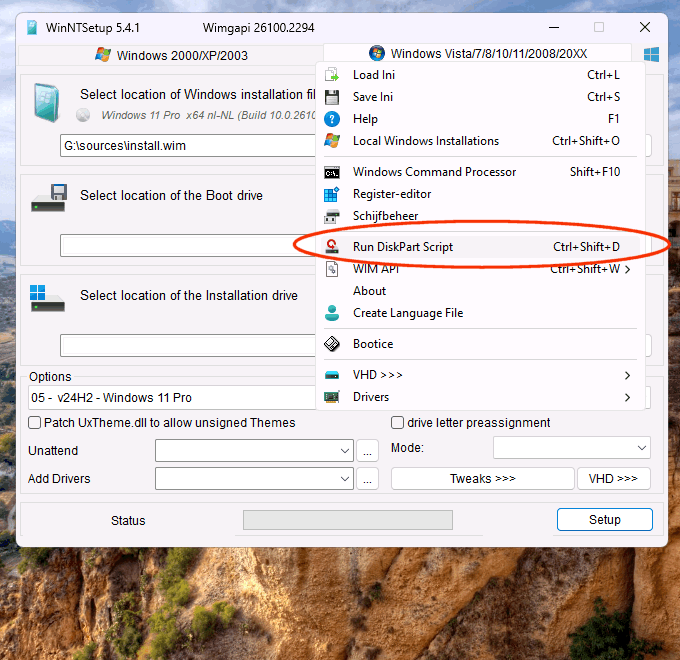Expand the VHD >>> submenu arrow

pos(628,375)
